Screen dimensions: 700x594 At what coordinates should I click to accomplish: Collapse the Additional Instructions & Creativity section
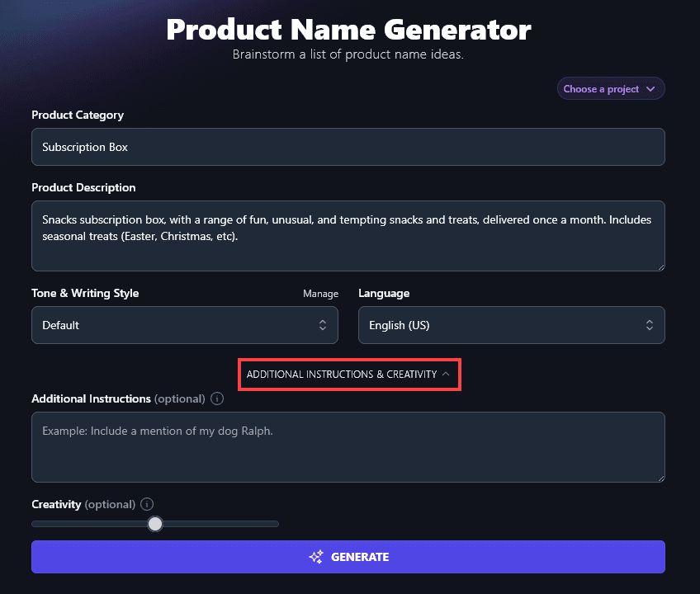click(x=349, y=374)
